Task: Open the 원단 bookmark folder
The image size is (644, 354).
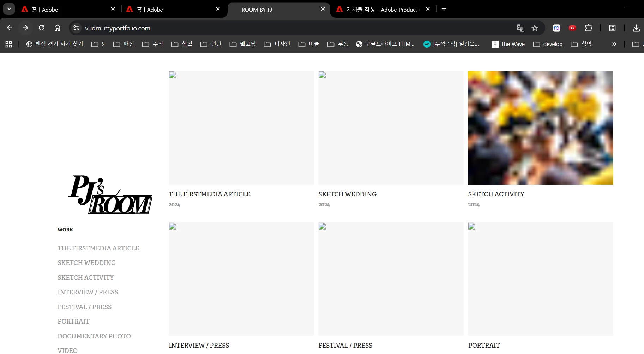Action: click(211, 44)
